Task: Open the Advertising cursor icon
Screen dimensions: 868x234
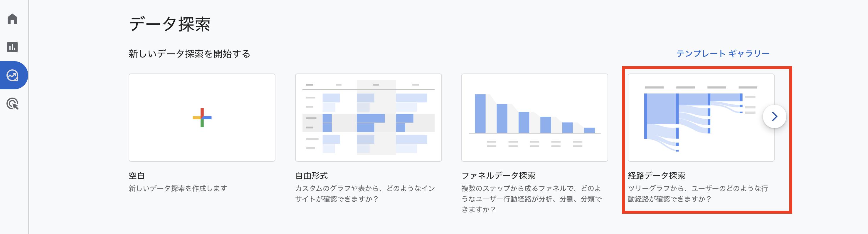Action: click(12, 103)
